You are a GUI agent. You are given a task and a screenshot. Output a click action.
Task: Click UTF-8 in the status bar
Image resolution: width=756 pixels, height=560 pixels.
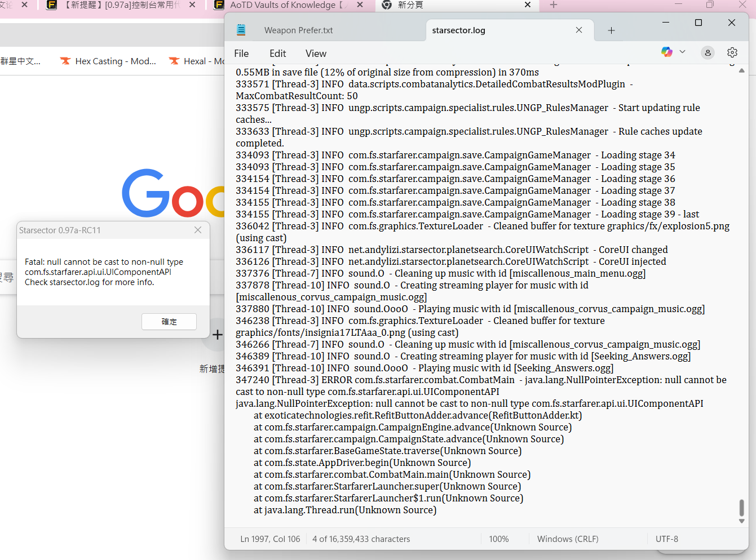coord(667,539)
